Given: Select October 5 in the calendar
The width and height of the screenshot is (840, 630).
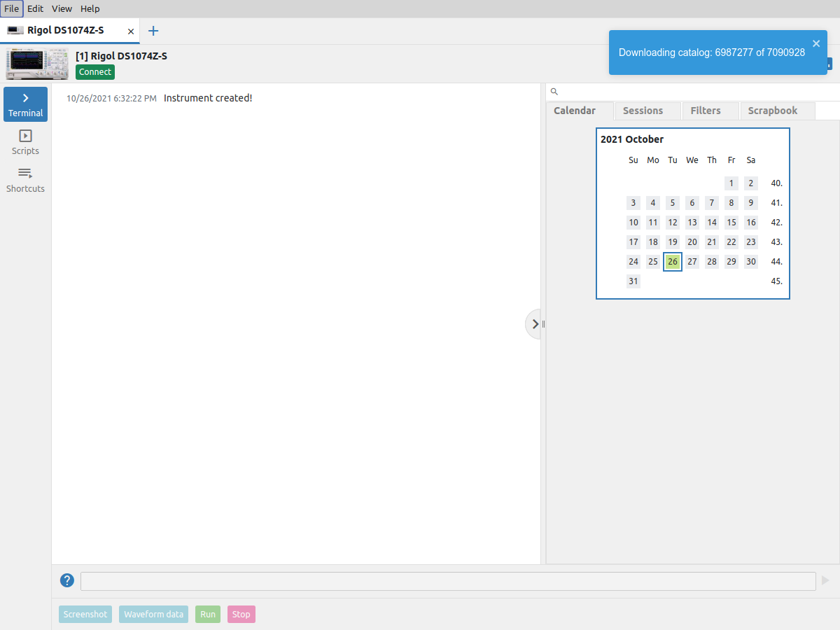Looking at the screenshot, I should (673, 203).
